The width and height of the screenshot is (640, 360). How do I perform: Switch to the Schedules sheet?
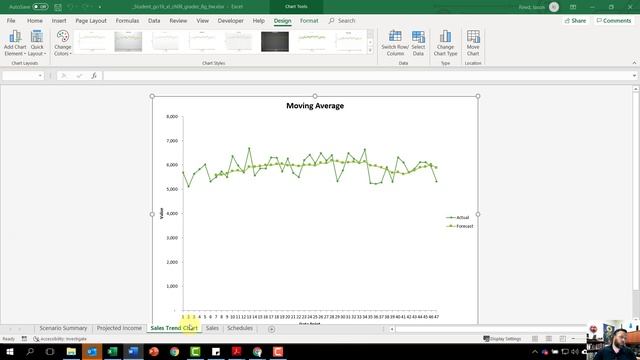(x=240, y=328)
